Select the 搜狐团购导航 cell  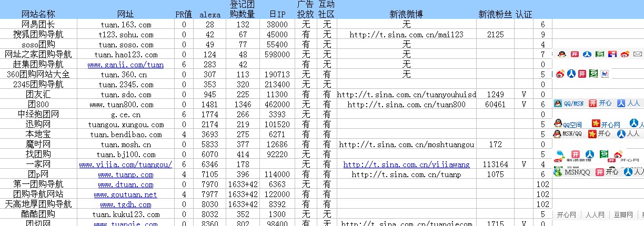[38, 35]
